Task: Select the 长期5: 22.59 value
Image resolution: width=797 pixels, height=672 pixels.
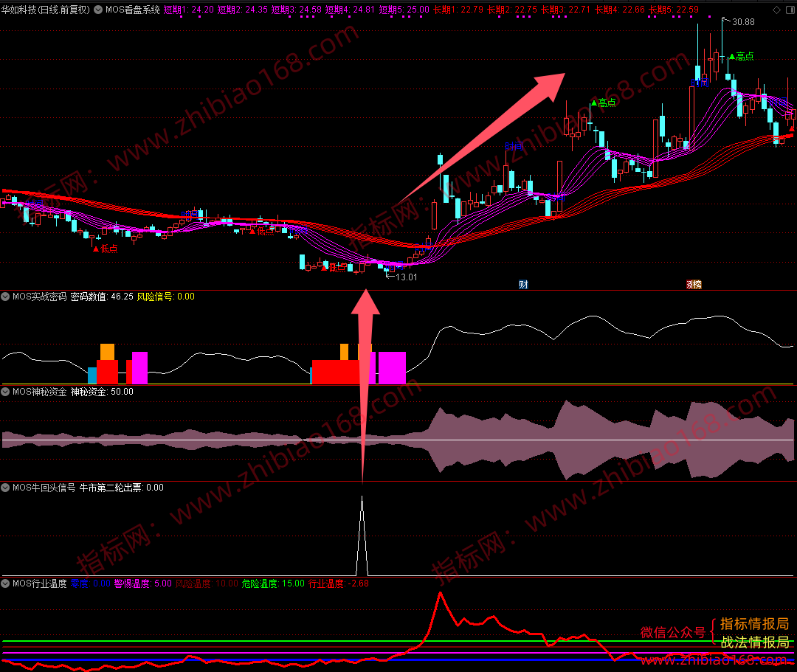Action: click(674, 10)
